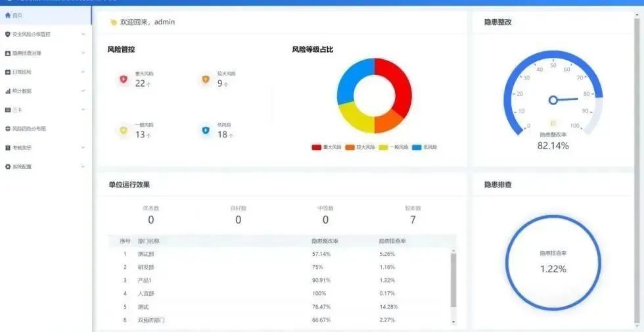Click the red 重大风险 shield icon
This screenshot has height=332, width=644.
123,80
